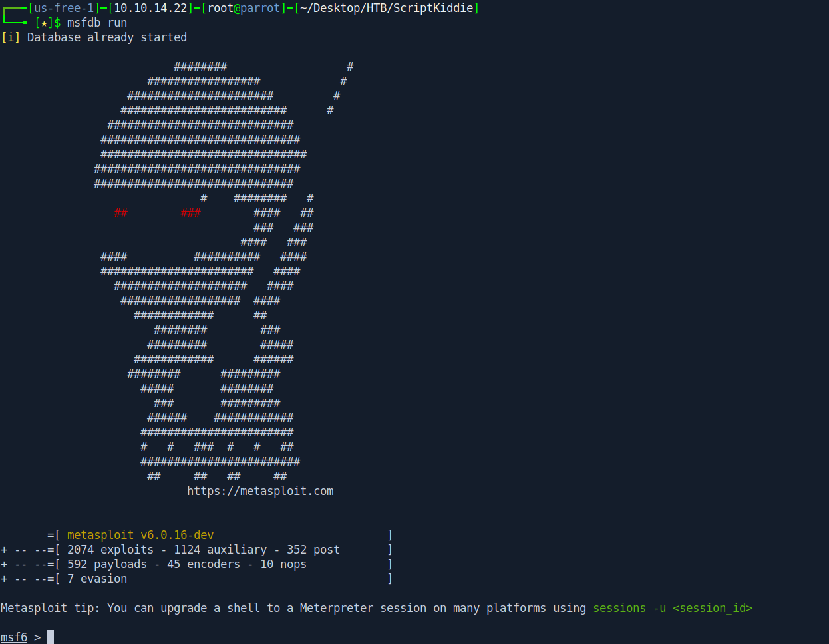The width and height of the screenshot is (829, 644).
Task: Click the 'Database already started' message
Action: (x=107, y=37)
